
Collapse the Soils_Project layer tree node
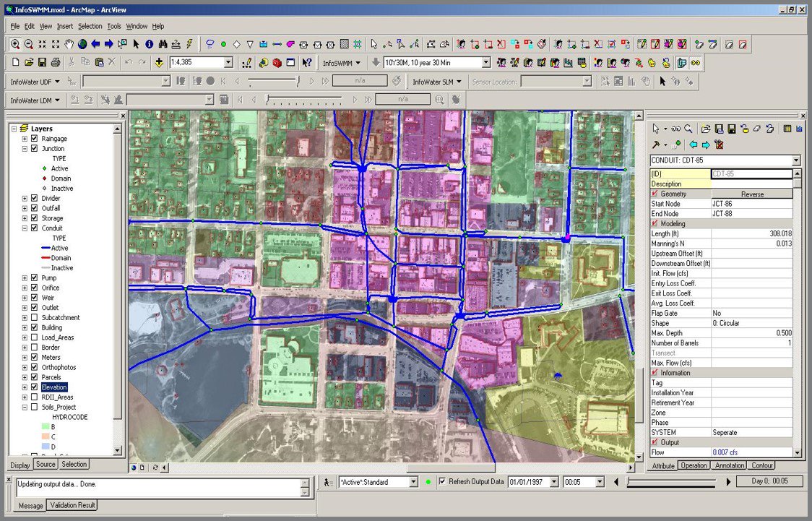(x=25, y=407)
